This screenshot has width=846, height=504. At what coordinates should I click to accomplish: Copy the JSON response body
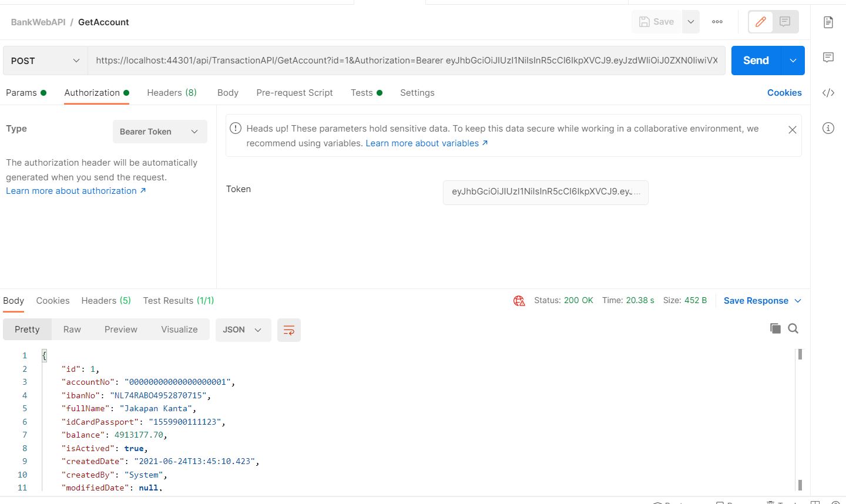coord(775,328)
